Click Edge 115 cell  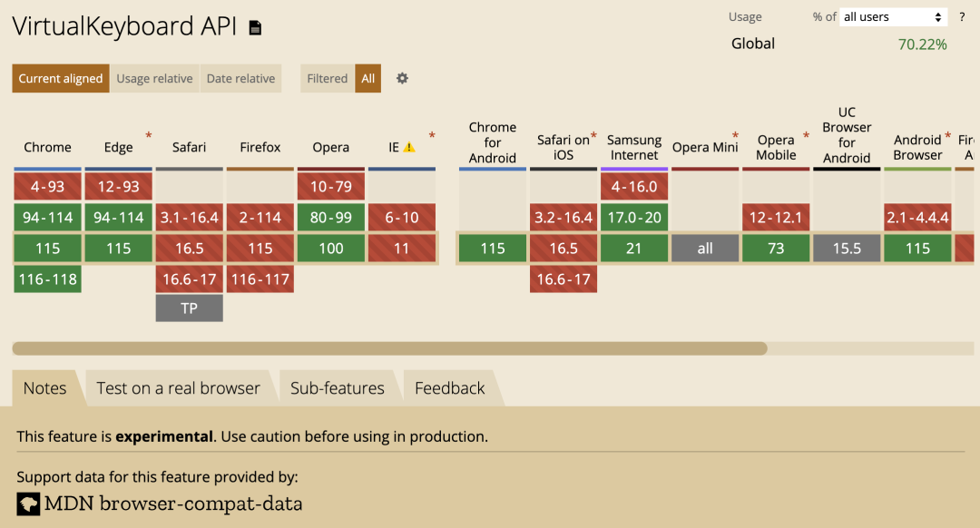[118, 248]
